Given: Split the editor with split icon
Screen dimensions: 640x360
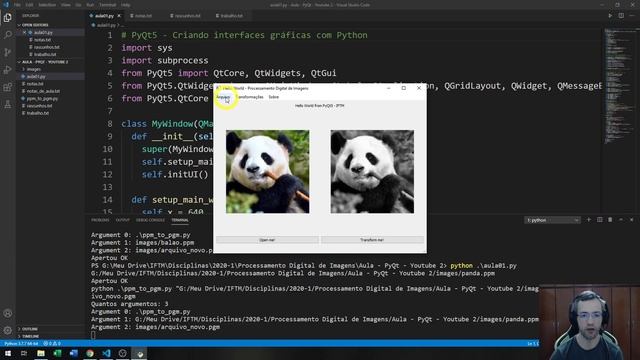Looking at the screenshot, I should pyautogui.click(x=621, y=16).
